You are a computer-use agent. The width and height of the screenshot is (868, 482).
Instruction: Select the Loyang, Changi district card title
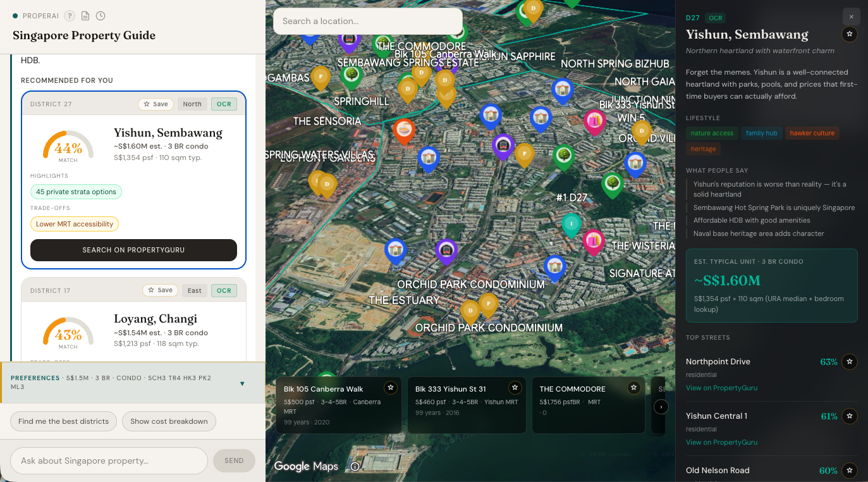pyautogui.click(x=156, y=319)
